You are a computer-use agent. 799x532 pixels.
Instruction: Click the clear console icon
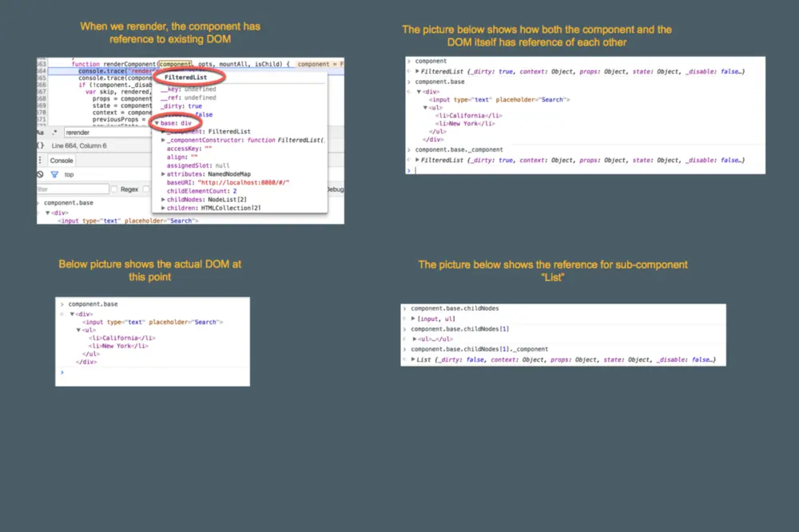pos(40,174)
